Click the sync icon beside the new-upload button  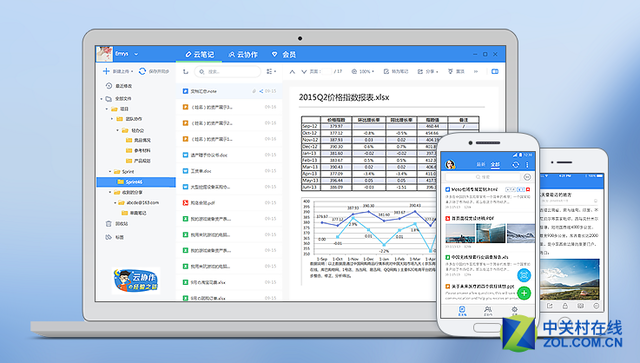coord(142,71)
